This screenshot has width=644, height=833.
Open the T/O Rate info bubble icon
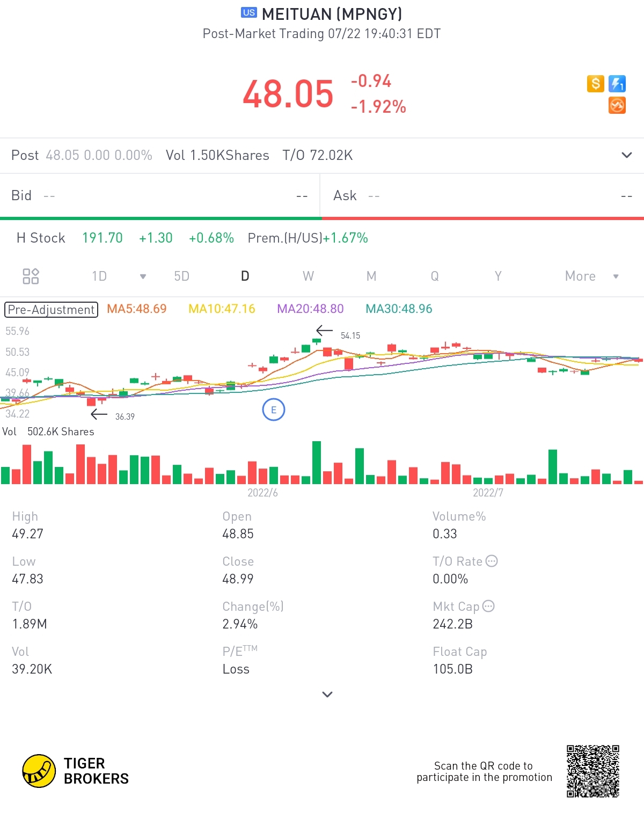point(492,561)
